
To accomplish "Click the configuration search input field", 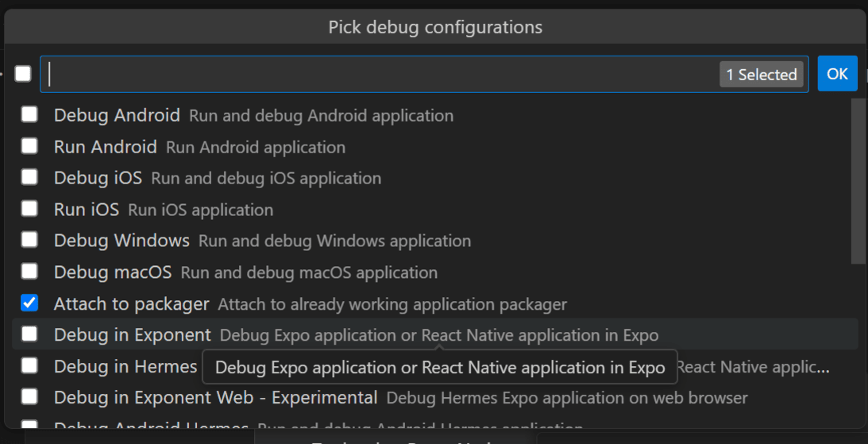I will [381, 74].
